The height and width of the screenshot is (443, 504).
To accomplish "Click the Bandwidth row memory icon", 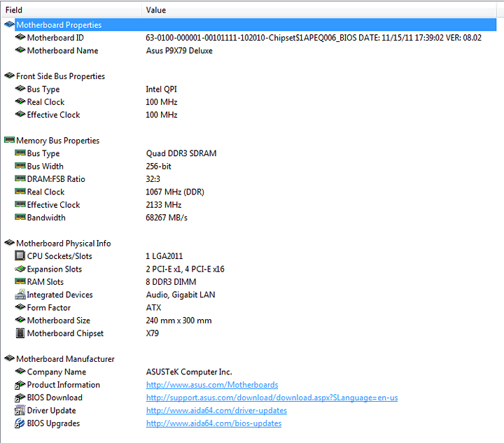I will [x=20, y=217].
